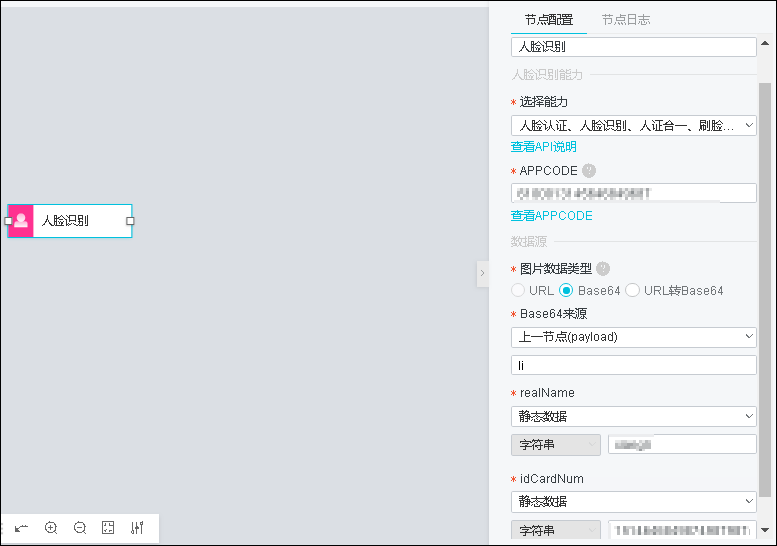Click the panel scrollbar up arrow
This screenshot has height=546, width=777.
click(765, 43)
